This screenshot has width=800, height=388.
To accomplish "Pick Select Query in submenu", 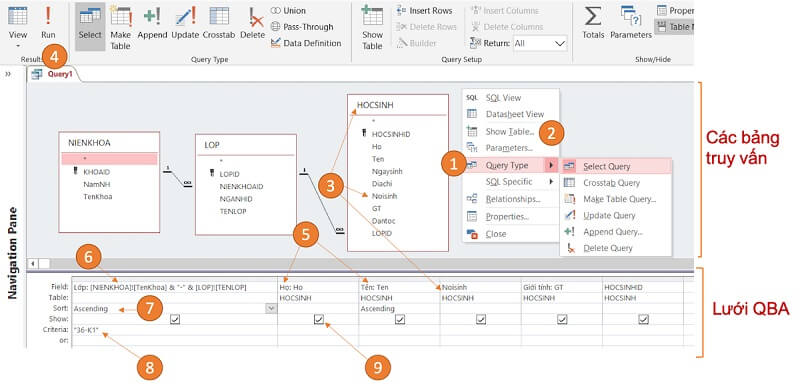I will pyautogui.click(x=616, y=166).
